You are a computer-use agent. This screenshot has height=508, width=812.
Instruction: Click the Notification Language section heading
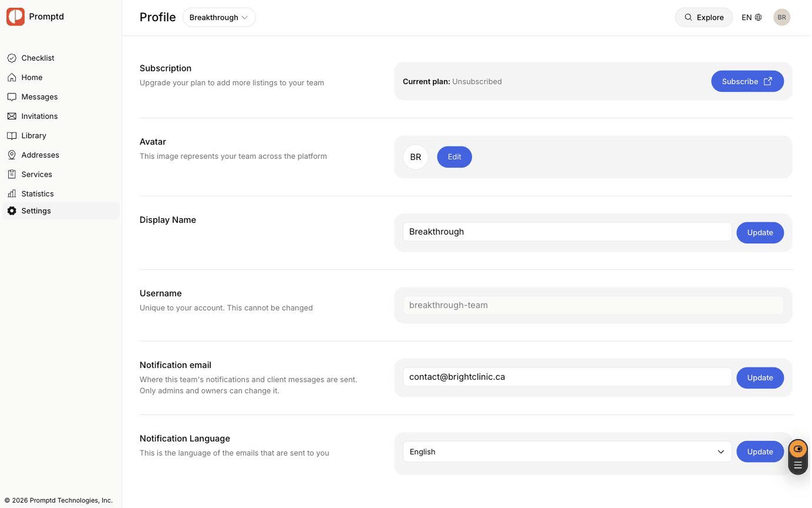pos(185,438)
